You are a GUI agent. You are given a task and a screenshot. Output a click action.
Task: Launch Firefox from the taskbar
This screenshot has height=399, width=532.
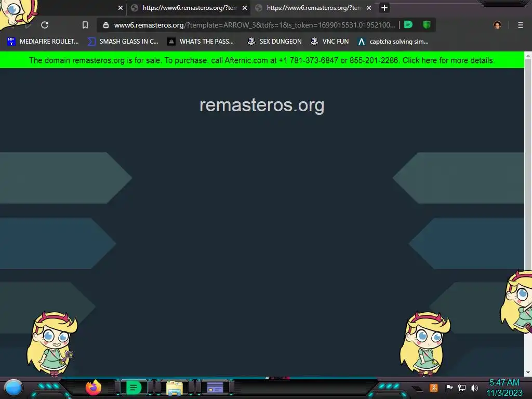click(94, 388)
